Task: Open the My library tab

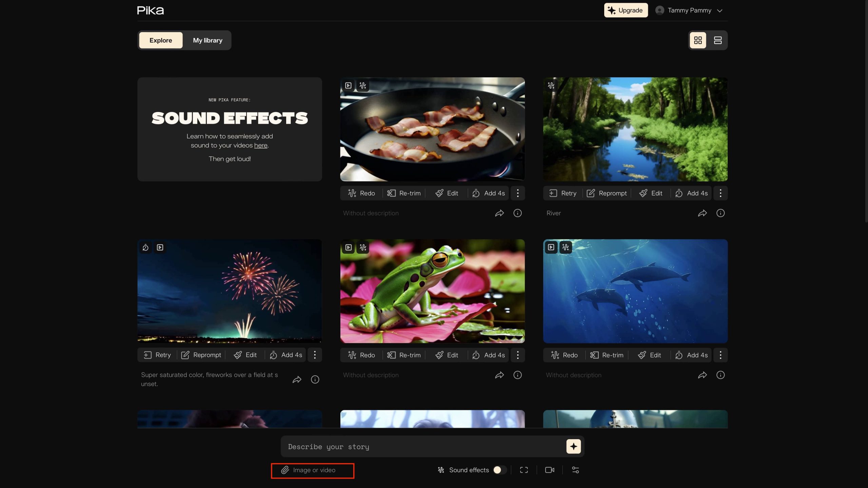Action: coord(208,40)
